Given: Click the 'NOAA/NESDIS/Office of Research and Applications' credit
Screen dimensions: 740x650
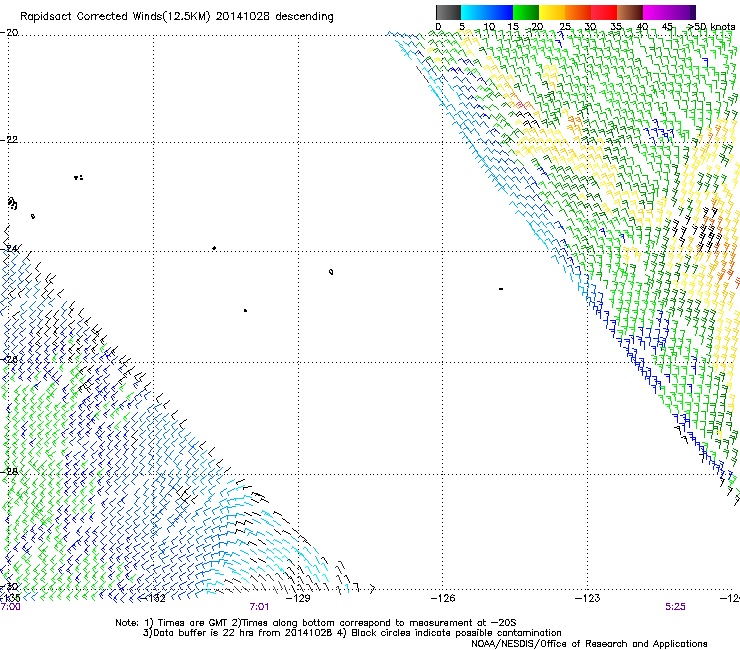Looking at the screenshot, I should tap(589, 644).
